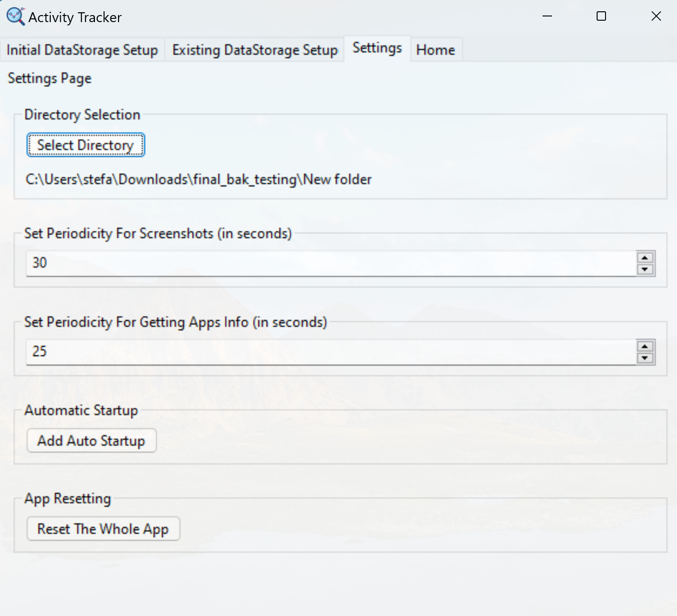Close the Activity Tracker window
Image resolution: width=677 pixels, height=616 pixels.
coord(656,16)
